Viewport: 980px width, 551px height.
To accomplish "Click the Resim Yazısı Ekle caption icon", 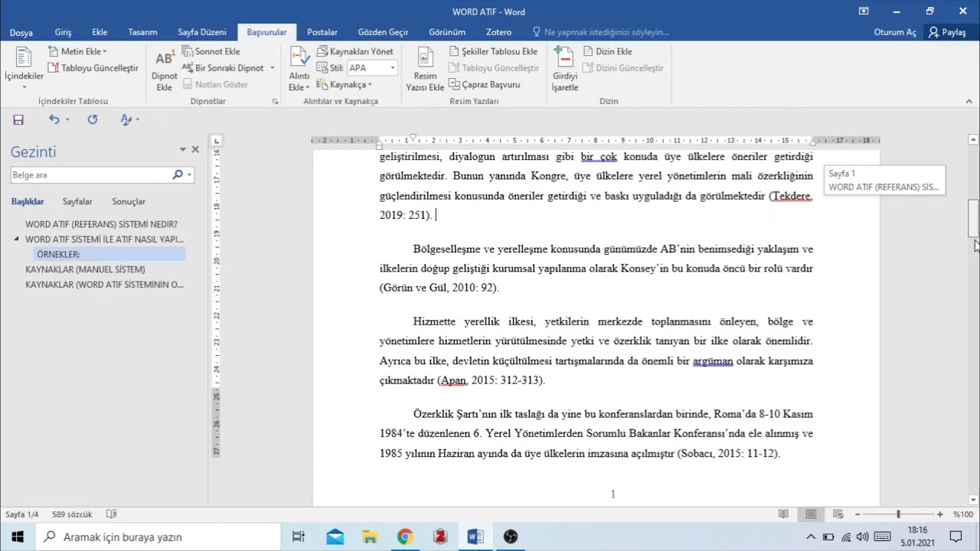I will (x=425, y=57).
